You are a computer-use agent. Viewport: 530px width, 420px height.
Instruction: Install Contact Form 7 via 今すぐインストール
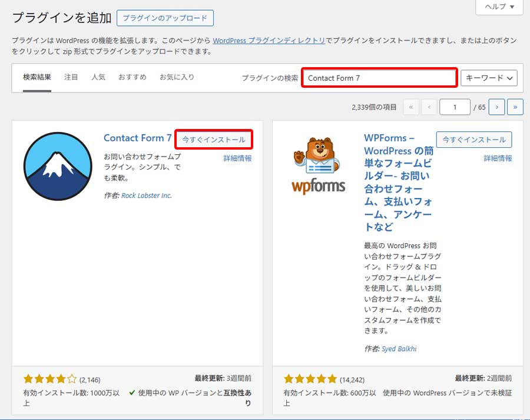[214, 139]
